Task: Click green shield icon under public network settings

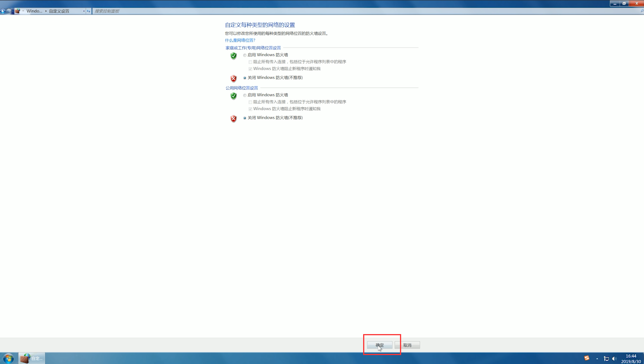Action: point(234,96)
